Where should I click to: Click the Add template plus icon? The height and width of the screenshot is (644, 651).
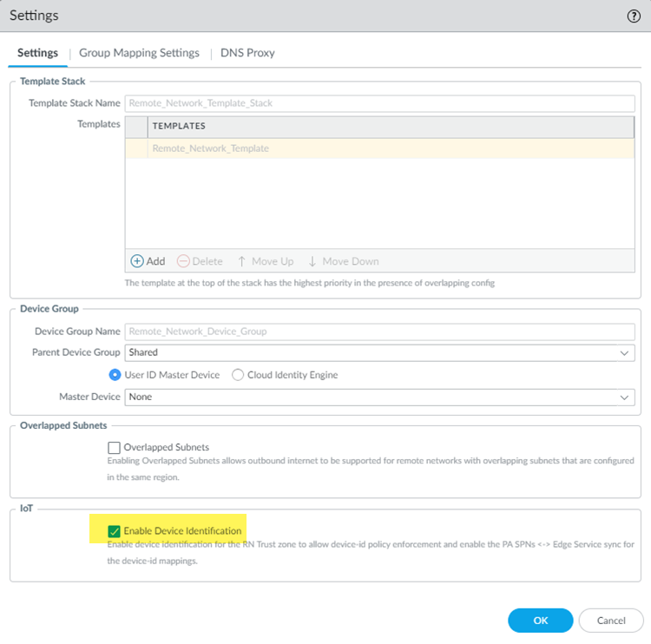(137, 260)
